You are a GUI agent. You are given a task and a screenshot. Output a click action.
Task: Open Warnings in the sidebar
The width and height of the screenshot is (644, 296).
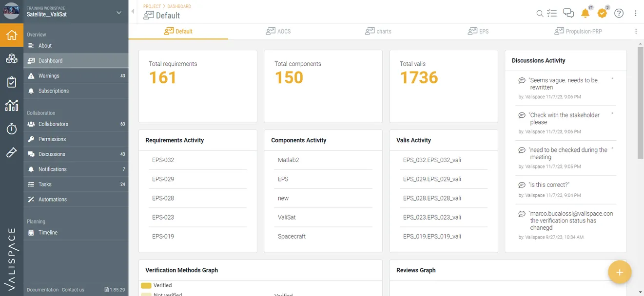coord(49,76)
